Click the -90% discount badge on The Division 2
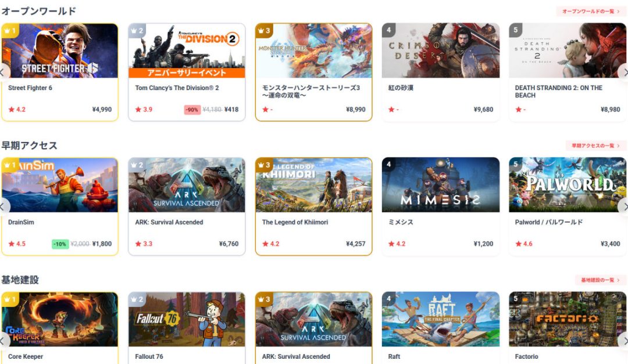628x364 pixels. (x=192, y=109)
